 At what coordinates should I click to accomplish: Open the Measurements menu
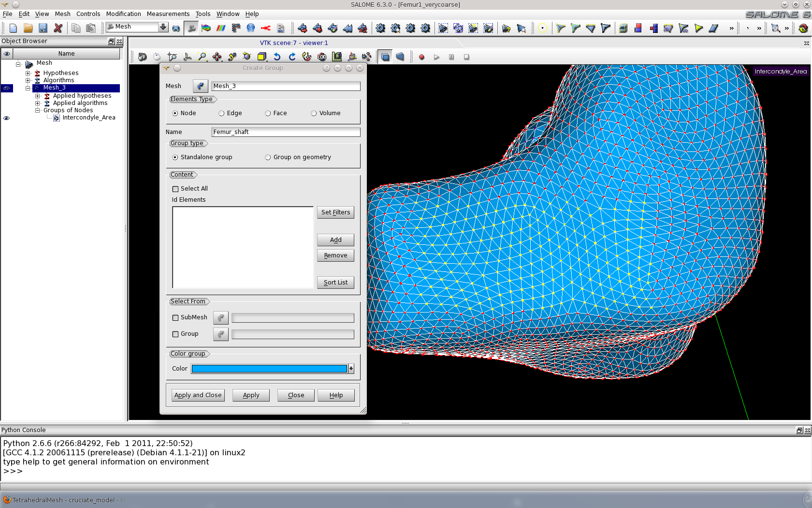[168, 14]
